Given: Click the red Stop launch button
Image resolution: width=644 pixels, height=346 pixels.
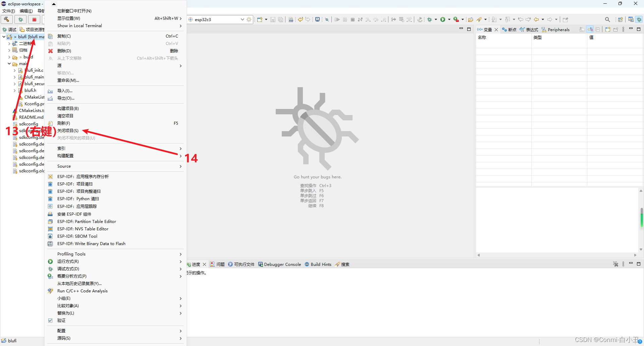Looking at the screenshot, I should tap(34, 19).
